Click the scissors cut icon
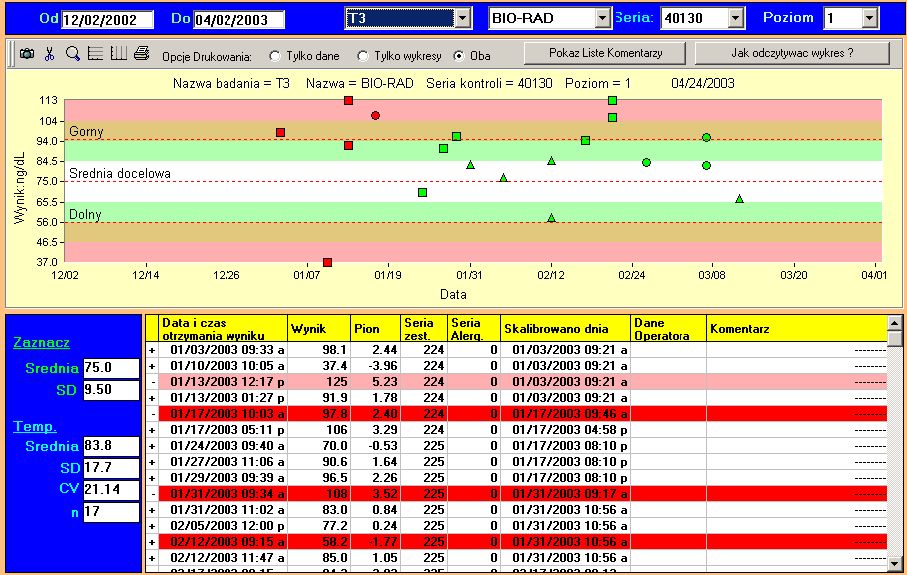Screen dimensions: 907x575 click(49, 54)
